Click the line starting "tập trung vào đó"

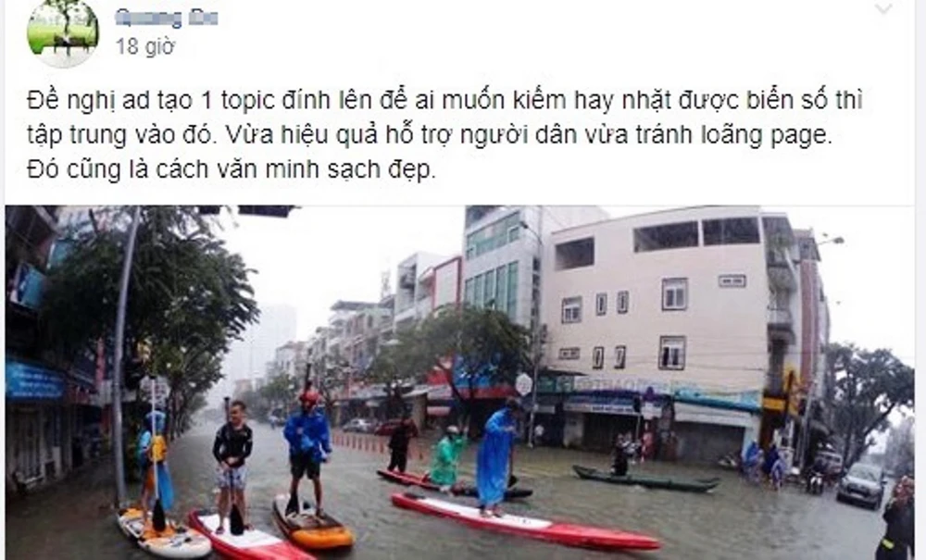tap(430, 135)
